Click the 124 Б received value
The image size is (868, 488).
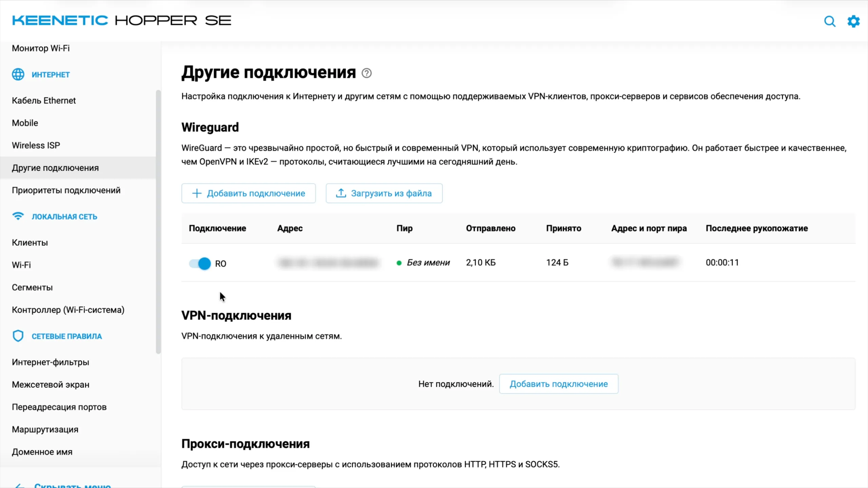[x=557, y=262]
